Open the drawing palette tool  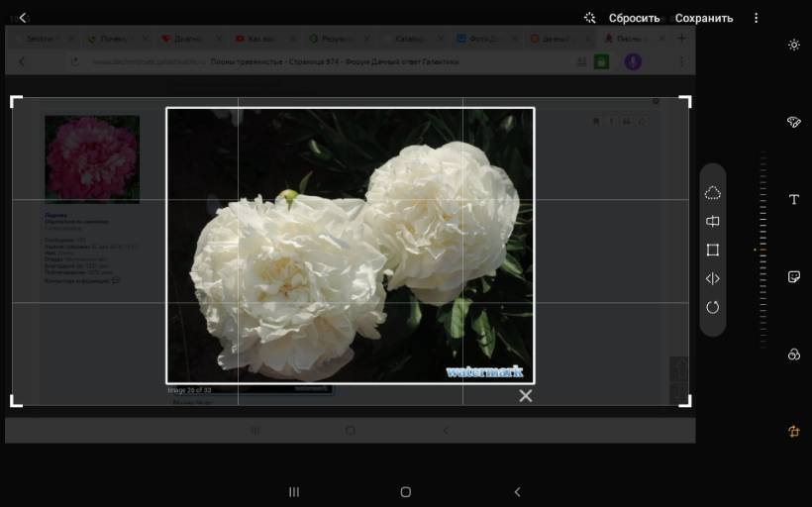(x=793, y=122)
